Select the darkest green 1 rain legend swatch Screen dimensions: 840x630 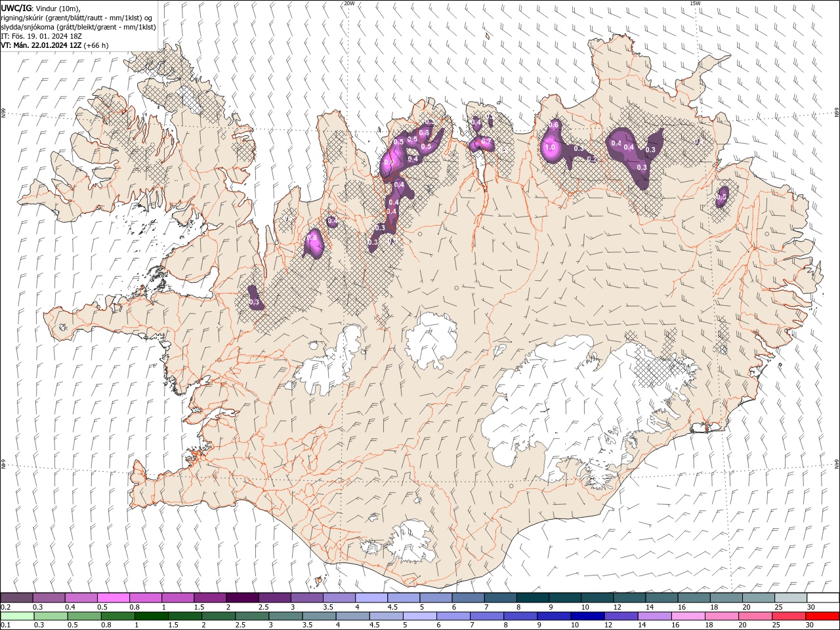pos(151,616)
